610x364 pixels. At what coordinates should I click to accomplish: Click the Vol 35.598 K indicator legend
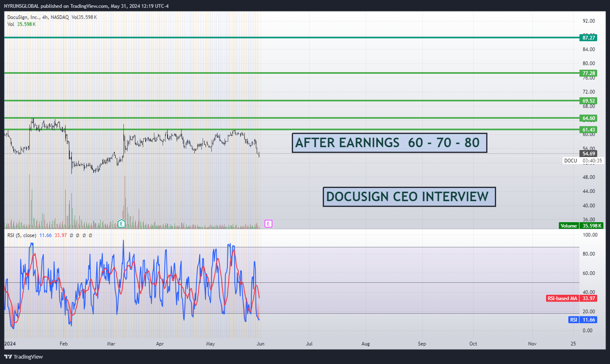coord(21,24)
